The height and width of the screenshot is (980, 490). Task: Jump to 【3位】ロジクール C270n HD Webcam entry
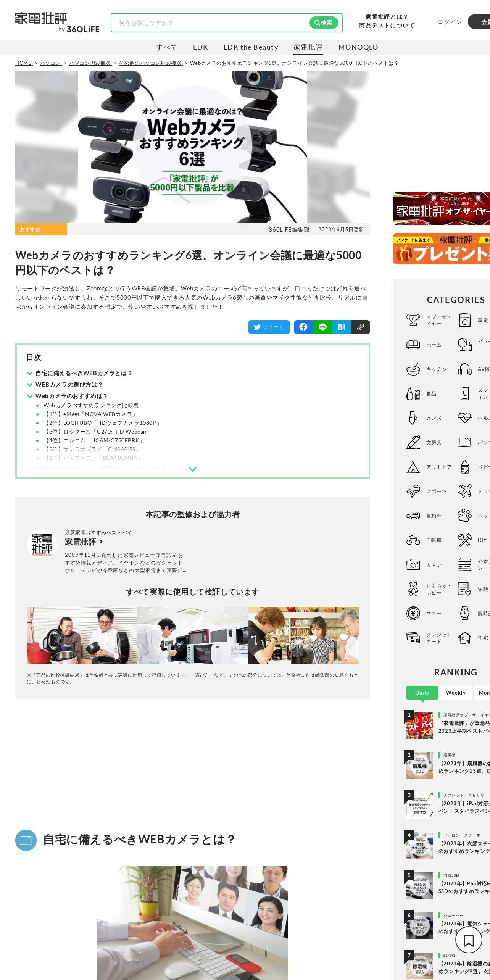98,432
